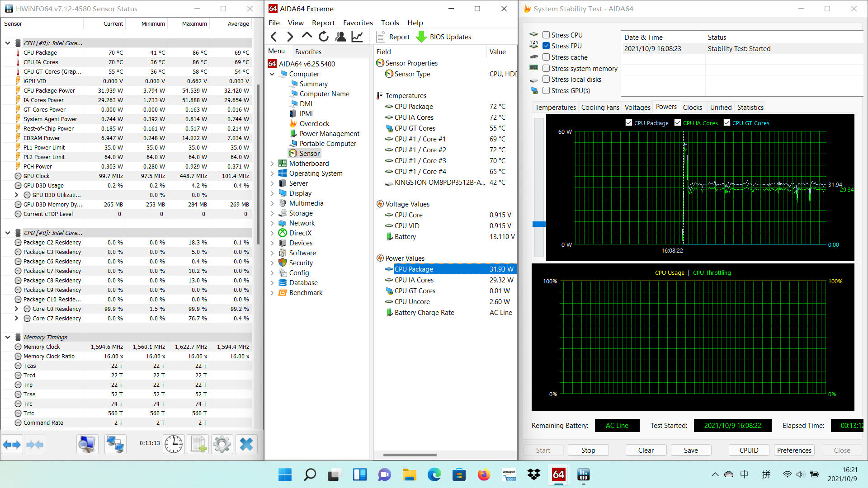Image resolution: width=868 pixels, height=488 pixels.
Task: Click HWiNFO clock reset timer icon
Action: (x=174, y=445)
